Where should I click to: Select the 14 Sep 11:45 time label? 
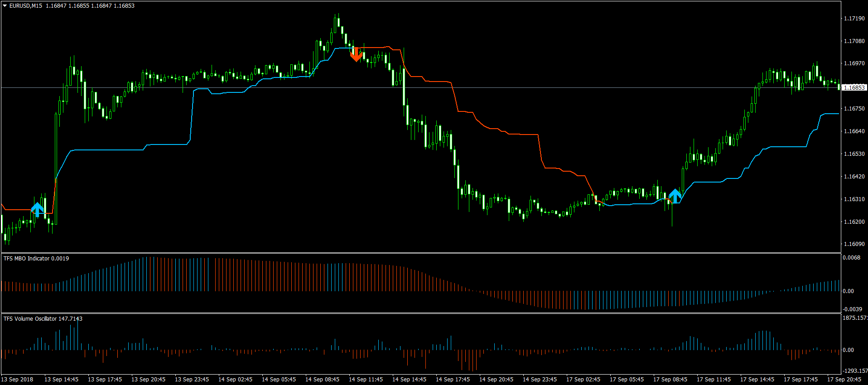366,380
